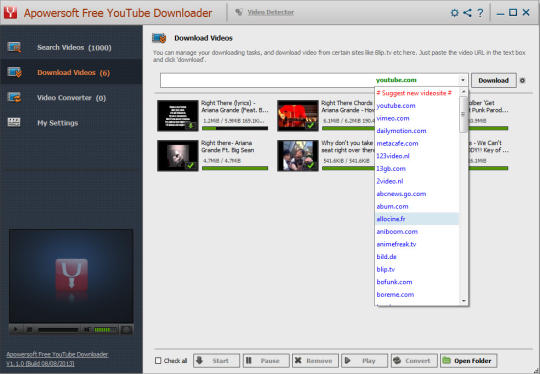The height and width of the screenshot is (374, 540).
Task: Click the Search Videos sidebar icon
Action: point(14,47)
